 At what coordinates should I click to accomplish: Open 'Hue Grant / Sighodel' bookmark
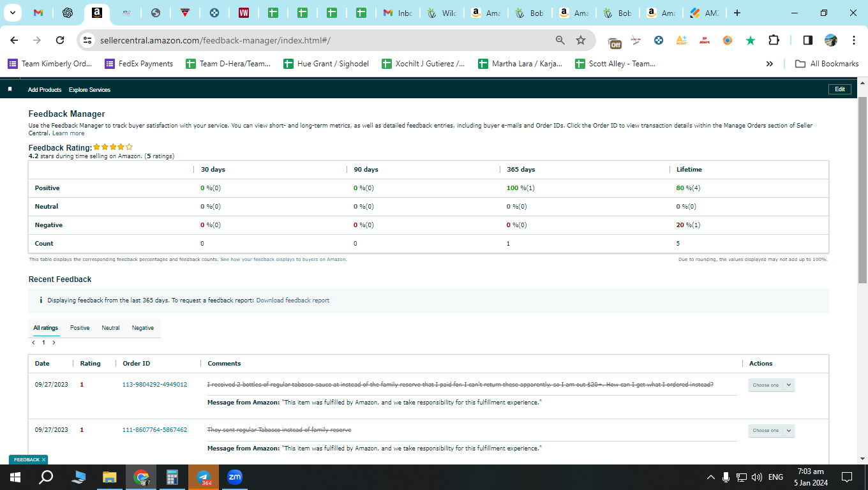tap(325, 64)
